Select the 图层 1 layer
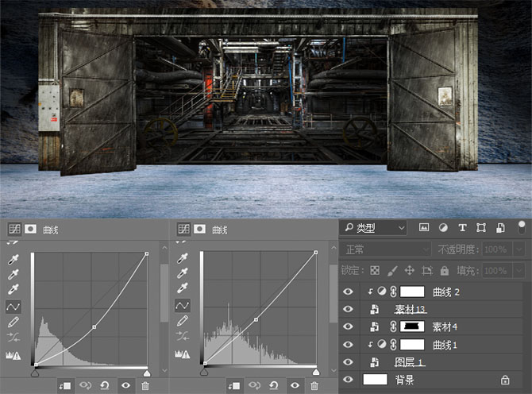Image resolution: width=532 pixels, height=394 pixels. tap(411, 362)
